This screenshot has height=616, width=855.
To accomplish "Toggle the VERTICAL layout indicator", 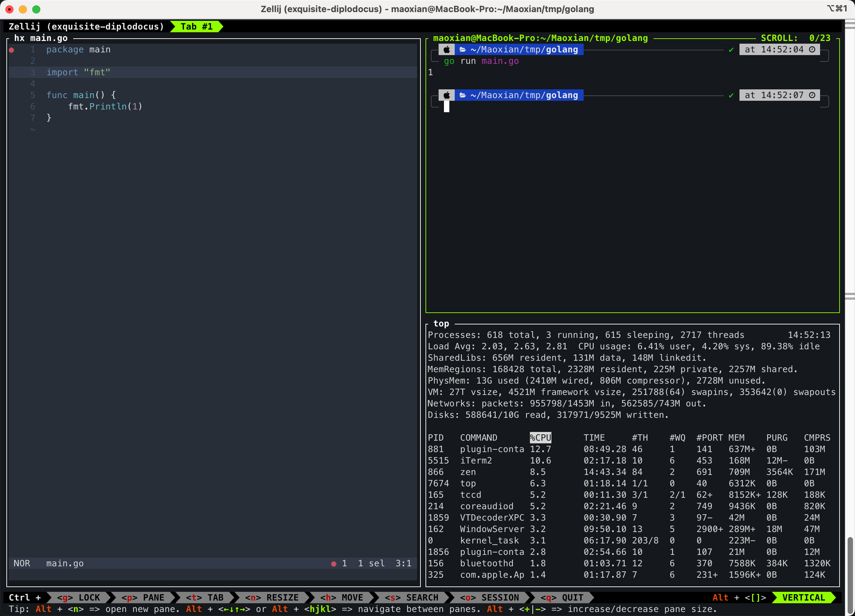I will pos(803,598).
